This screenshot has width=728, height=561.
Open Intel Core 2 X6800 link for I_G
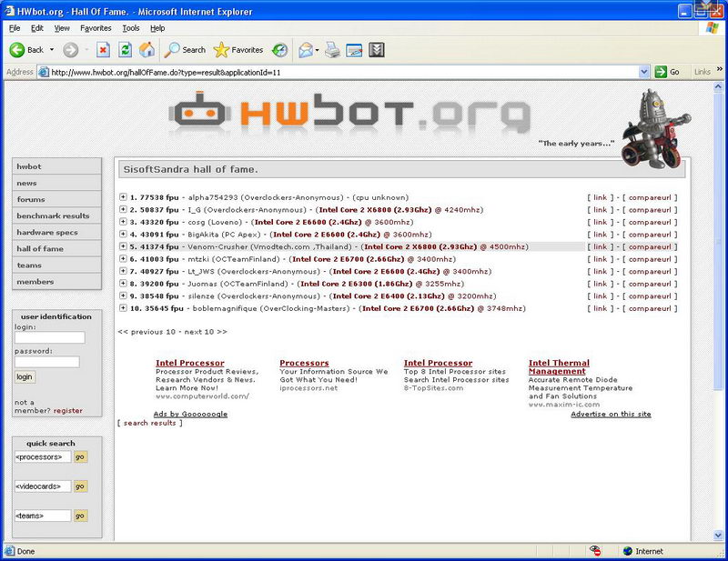pos(376,210)
